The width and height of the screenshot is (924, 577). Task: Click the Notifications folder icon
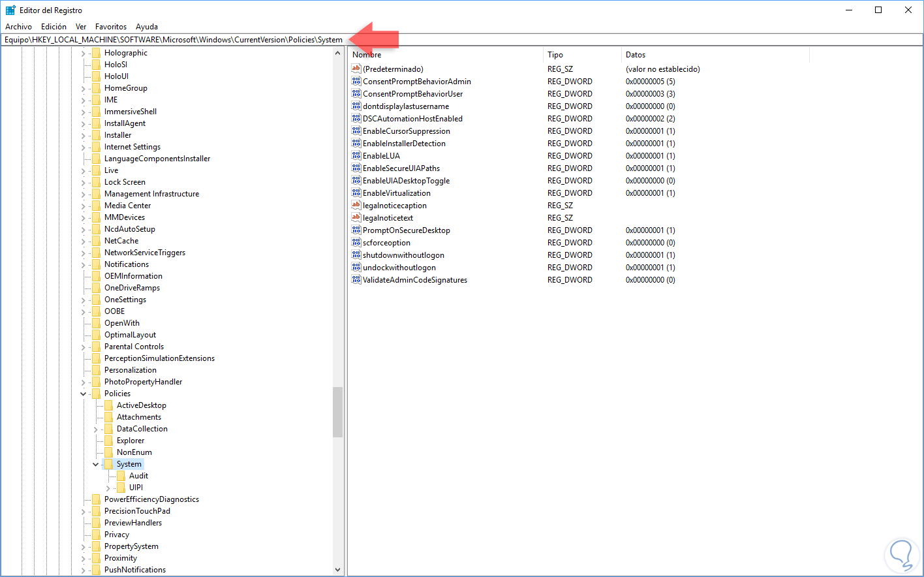tap(96, 264)
